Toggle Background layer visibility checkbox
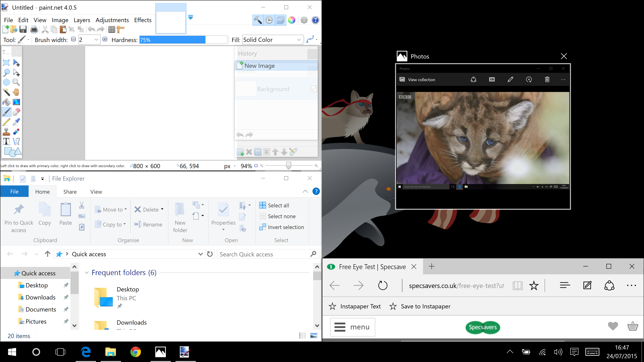This screenshot has width=644, height=362. [314, 89]
